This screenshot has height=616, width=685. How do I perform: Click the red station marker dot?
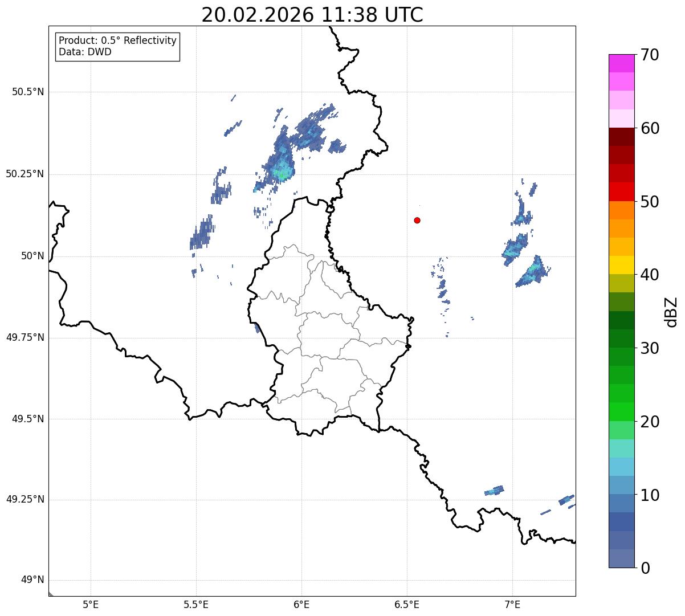point(417,220)
